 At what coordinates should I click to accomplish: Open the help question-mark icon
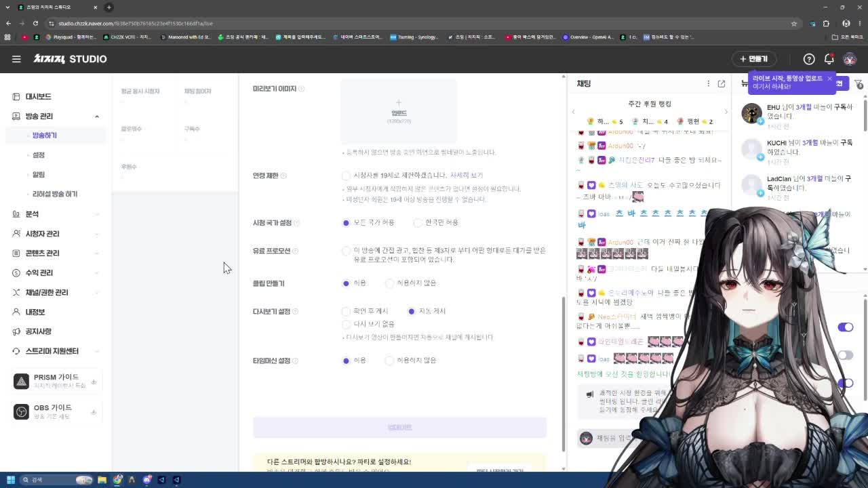(809, 59)
